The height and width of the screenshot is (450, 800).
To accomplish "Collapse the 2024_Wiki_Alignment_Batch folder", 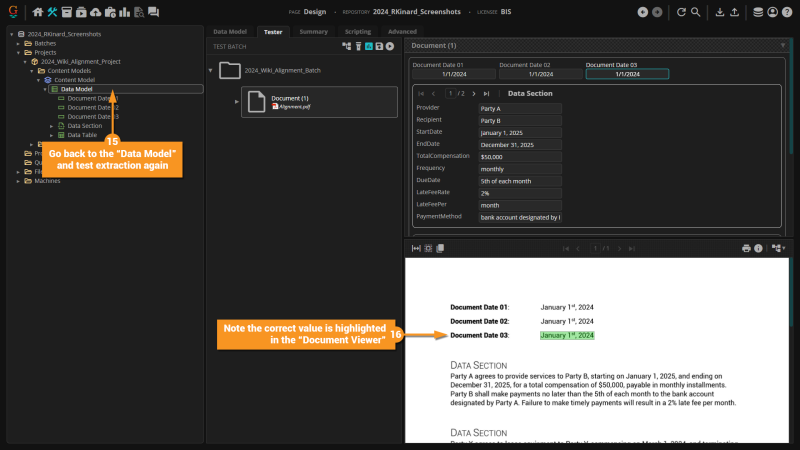I will click(x=211, y=70).
